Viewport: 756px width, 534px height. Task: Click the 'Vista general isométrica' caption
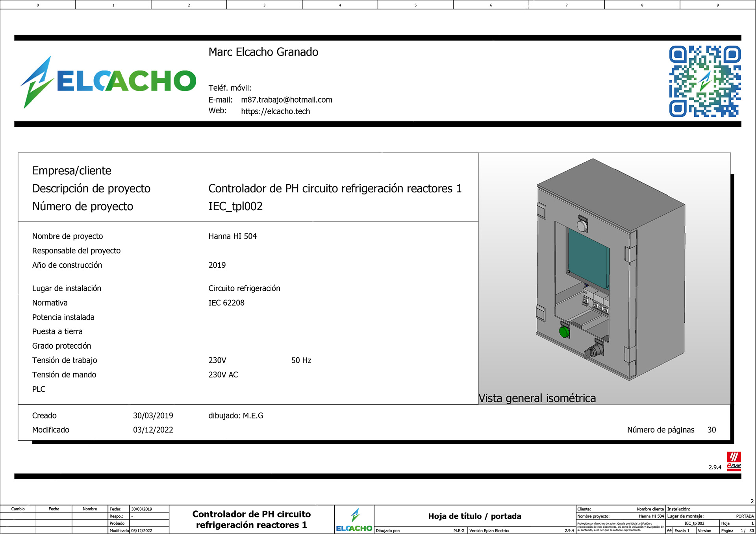pyautogui.click(x=537, y=398)
